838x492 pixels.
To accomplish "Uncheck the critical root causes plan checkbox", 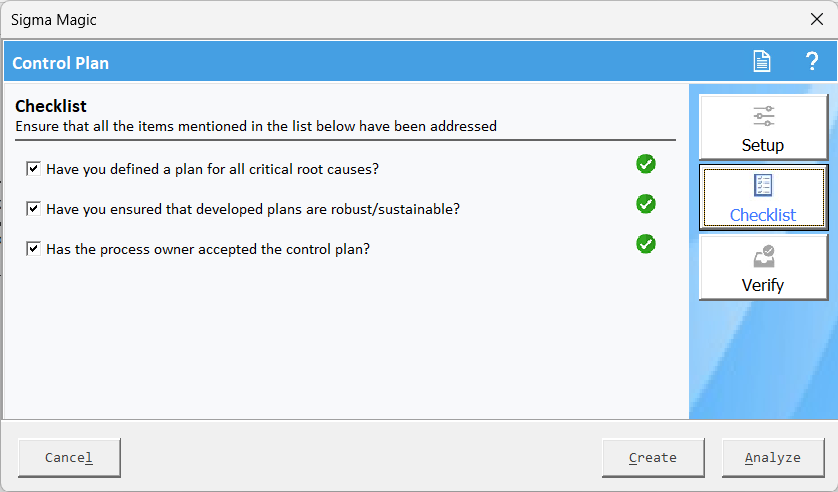I will (x=33, y=169).
